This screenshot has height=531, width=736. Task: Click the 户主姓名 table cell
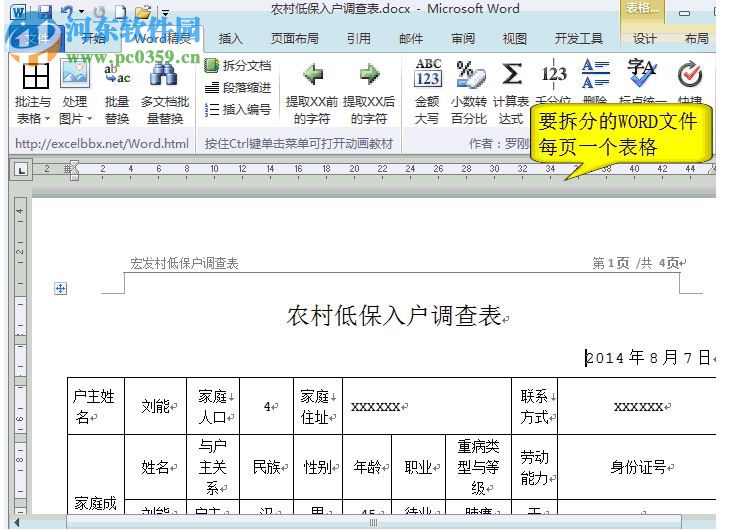coord(96,406)
